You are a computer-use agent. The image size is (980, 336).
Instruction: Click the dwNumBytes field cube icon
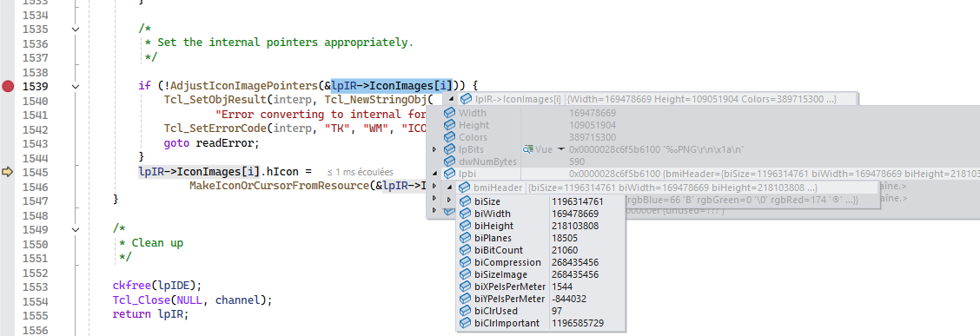tap(450, 161)
